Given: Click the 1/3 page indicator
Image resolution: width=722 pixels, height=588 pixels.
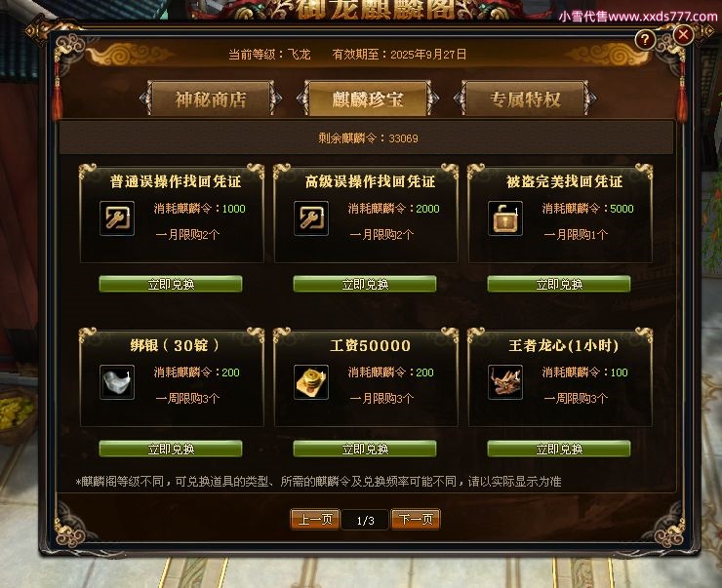Looking at the screenshot, I should [x=366, y=521].
